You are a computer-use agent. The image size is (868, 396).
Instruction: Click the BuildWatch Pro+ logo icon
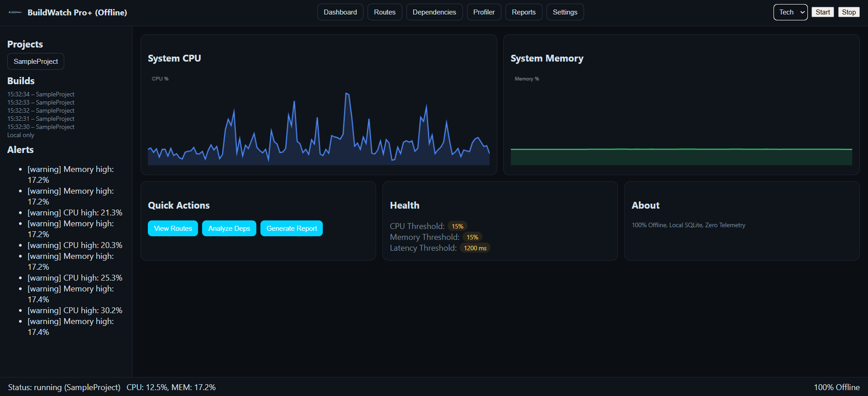15,12
